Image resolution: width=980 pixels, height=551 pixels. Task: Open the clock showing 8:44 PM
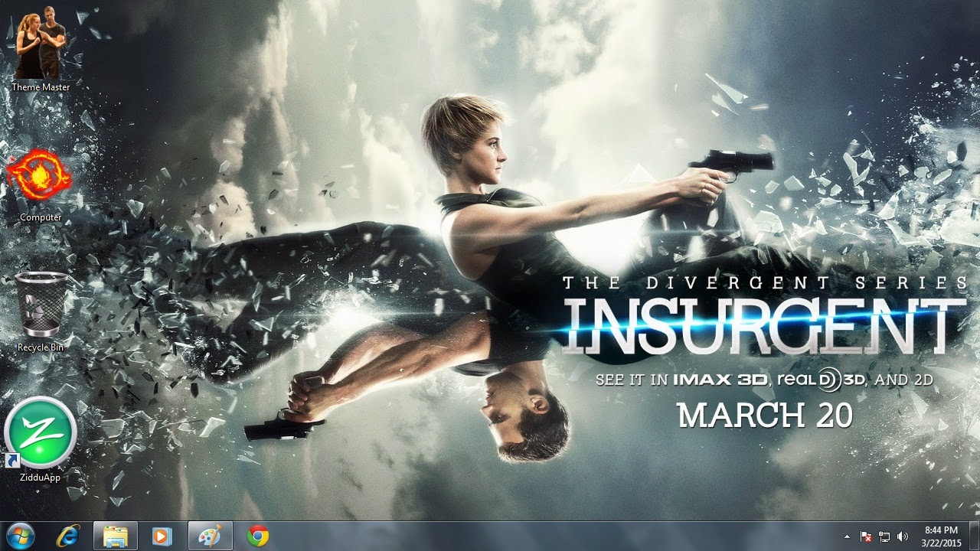coord(941,536)
